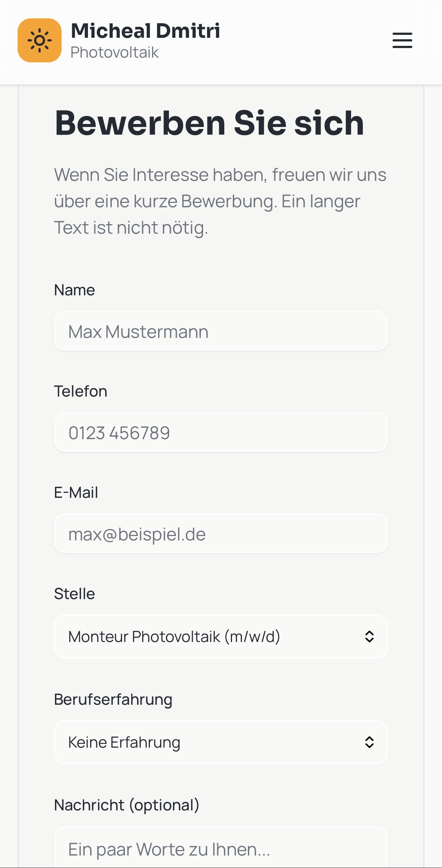The height and width of the screenshot is (868, 442).
Task: Click the Berufserfahrung field label
Action: point(113,700)
